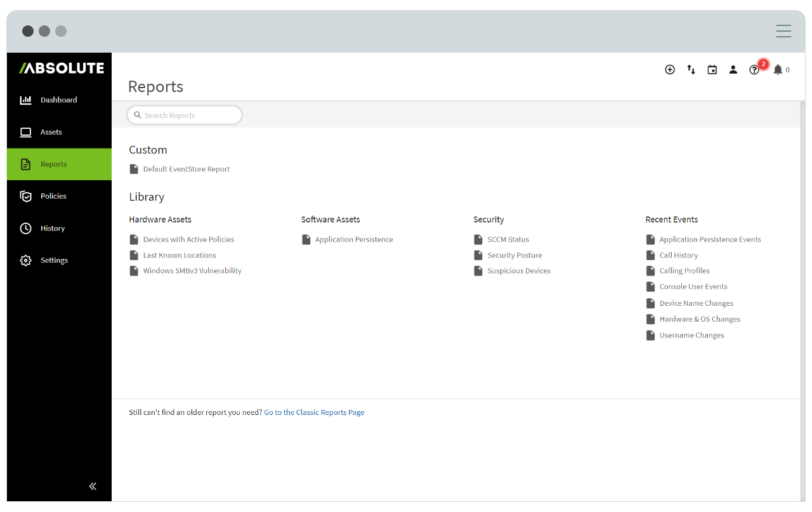View the Security Posture report
Screen dimensions: 812x512
(x=514, y=255)
